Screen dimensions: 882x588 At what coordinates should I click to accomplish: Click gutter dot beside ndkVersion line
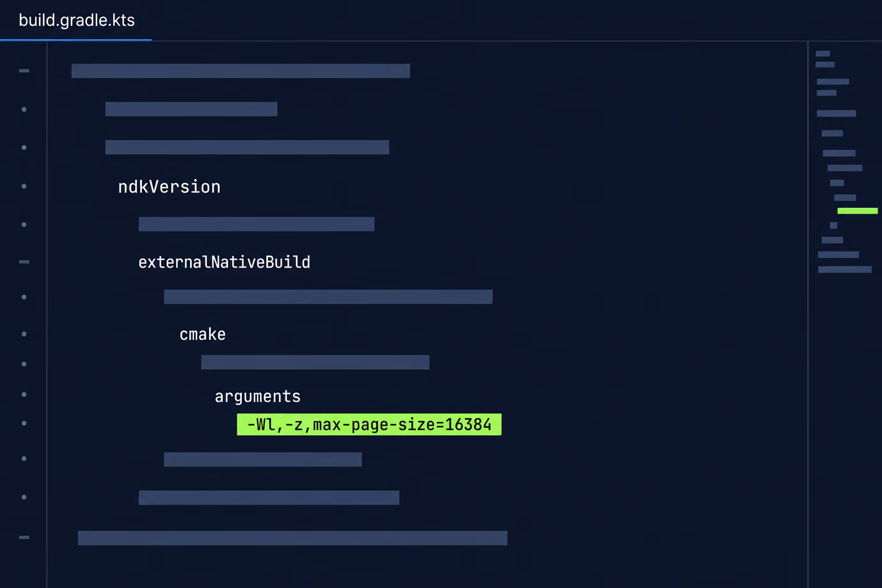coord(24,186)
